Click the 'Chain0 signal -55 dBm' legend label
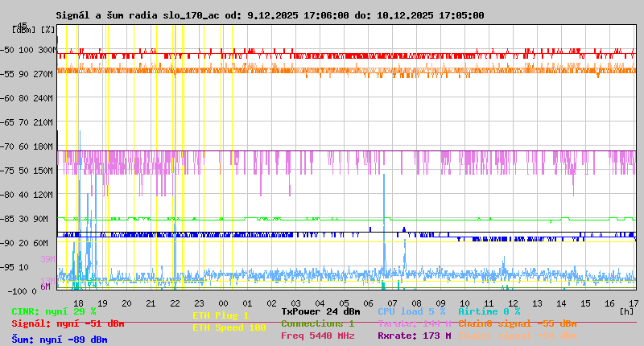The image size is (644, 346). [518, 323]
